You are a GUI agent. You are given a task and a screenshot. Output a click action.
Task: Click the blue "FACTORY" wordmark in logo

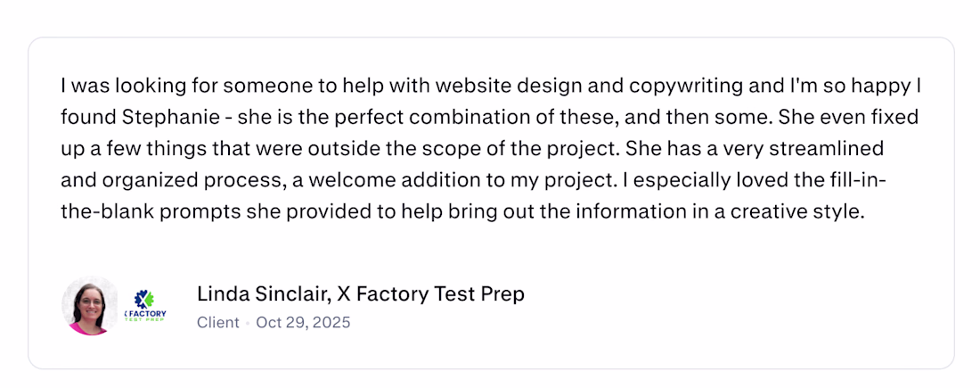click(x=147, y=313)
